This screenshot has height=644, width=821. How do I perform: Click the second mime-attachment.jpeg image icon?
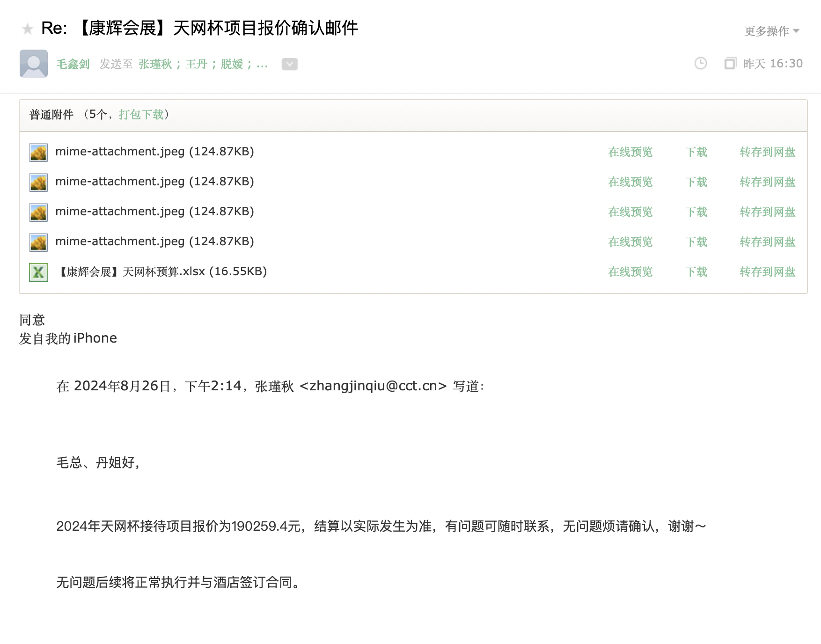38,183
